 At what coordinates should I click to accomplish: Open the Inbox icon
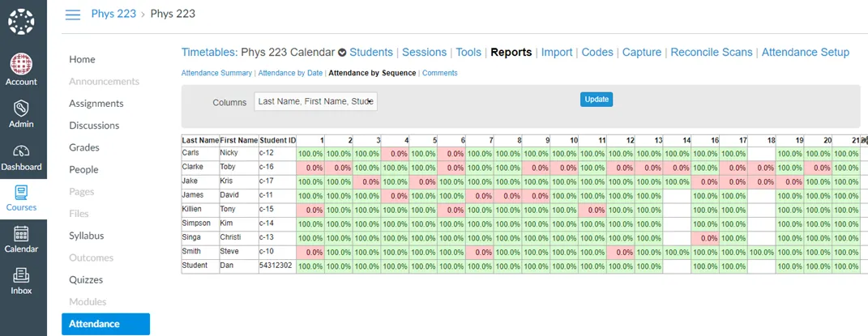[x=21, y=275]
